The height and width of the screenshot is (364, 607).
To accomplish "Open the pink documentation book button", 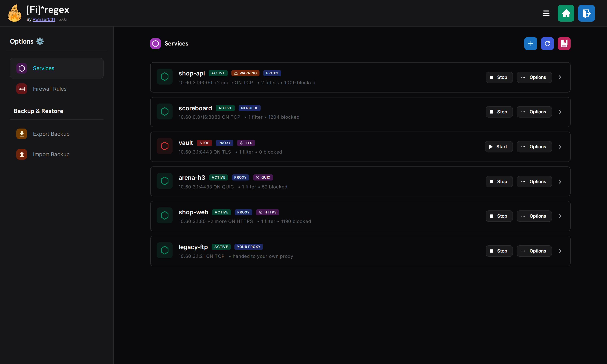I will point(564,44).
